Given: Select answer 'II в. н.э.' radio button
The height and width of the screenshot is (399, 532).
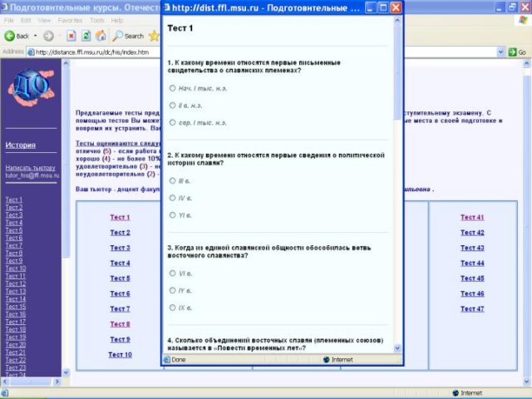Looking at the screenshot, I should point(172,106).
